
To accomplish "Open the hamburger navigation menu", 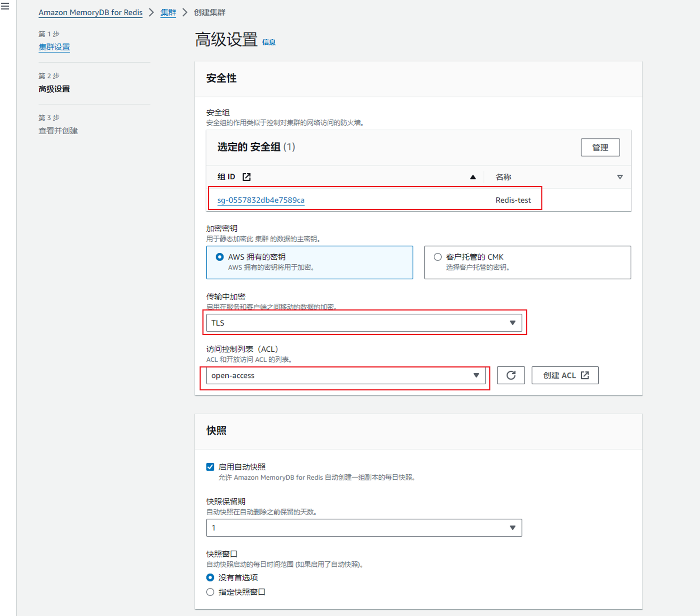I will [x=5, y=6].
